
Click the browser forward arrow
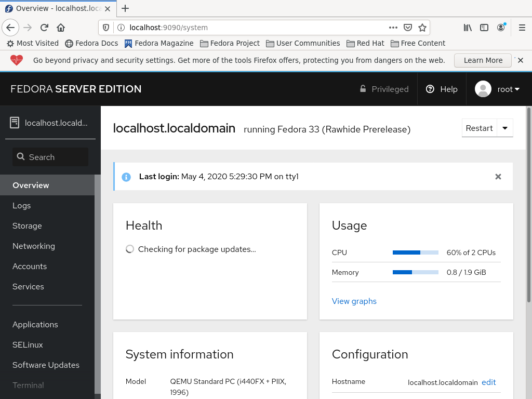[x=28, y=28]
